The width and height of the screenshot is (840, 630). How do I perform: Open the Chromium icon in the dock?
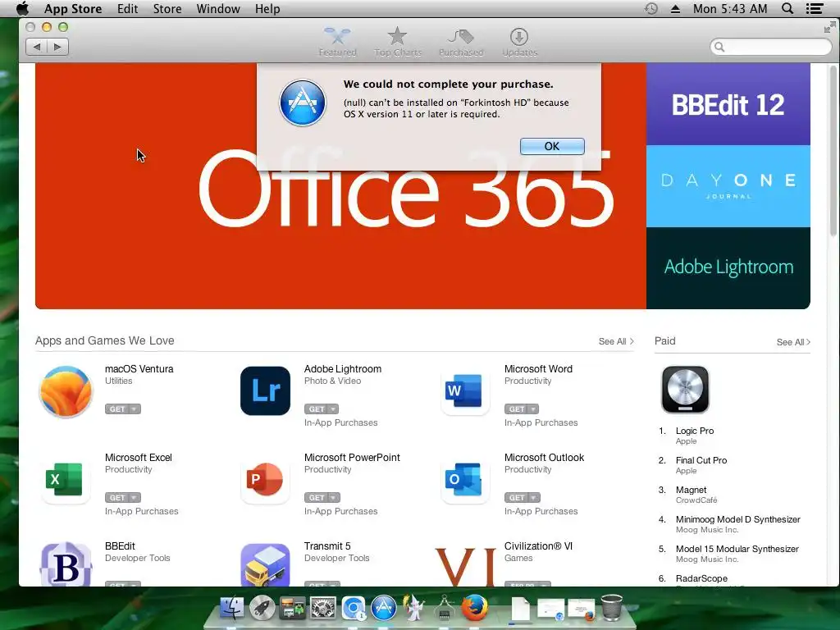[x=354, y=609]
